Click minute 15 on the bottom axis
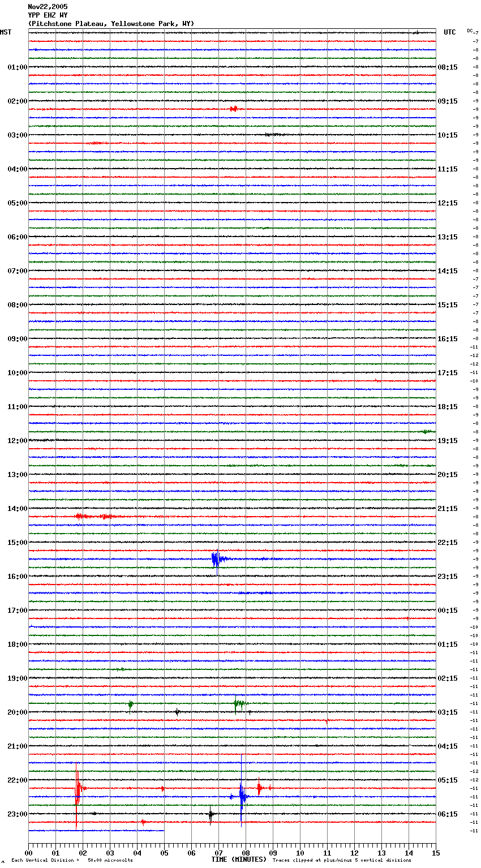The image size is (481, 868). (436, 853)
